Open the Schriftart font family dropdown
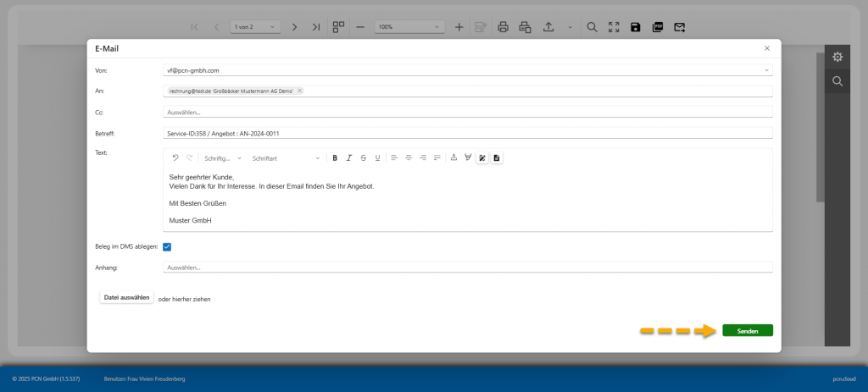This screenshot has height=392, width=868. click(x=287, y=158)
